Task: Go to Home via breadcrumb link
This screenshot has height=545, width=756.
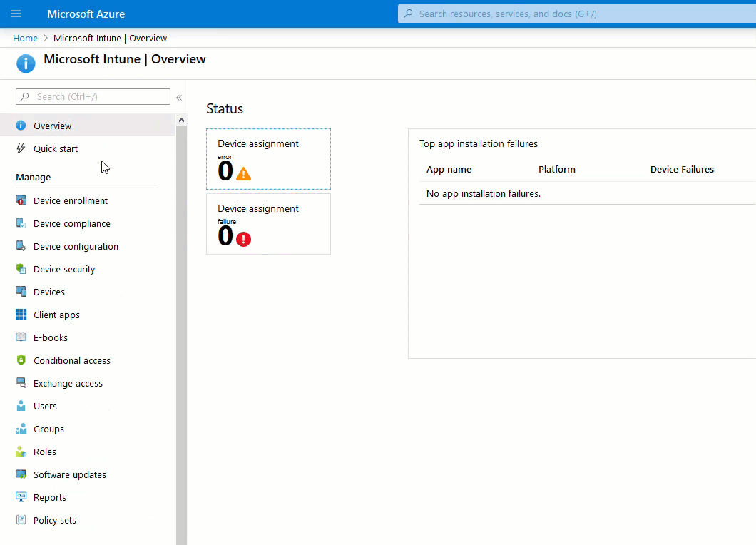Action: 25,38
